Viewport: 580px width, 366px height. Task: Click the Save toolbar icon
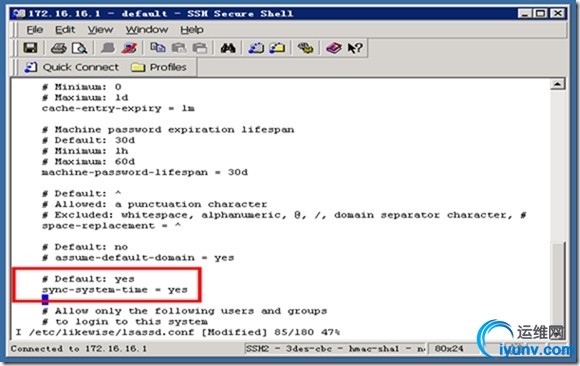click(30, 48)
